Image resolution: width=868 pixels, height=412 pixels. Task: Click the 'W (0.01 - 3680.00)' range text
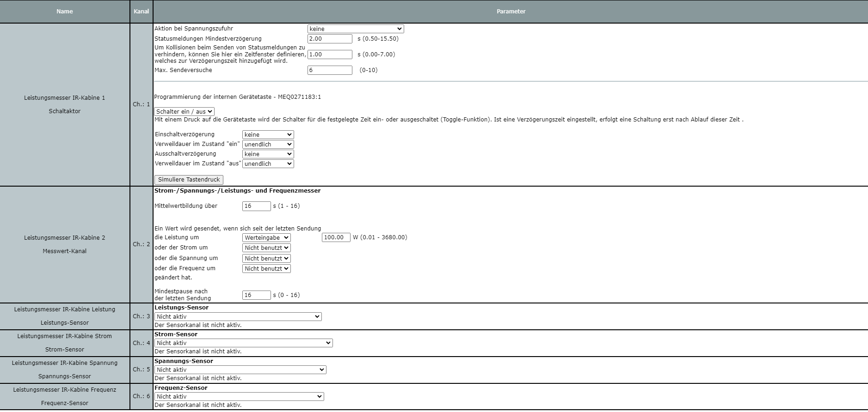point(380,237)
